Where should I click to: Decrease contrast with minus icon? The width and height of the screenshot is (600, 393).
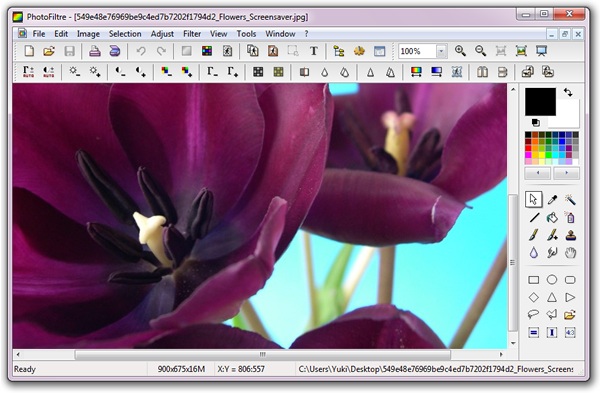pos(120,72)
